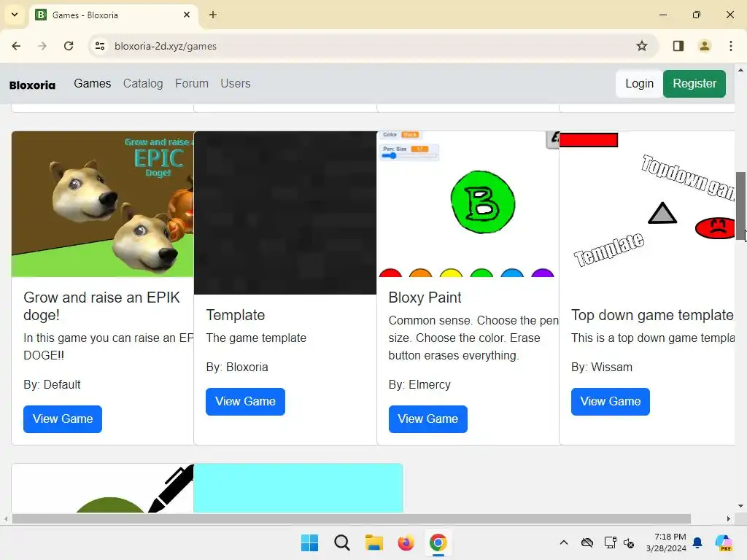Image resolution: width=747 pixels, height=560 pixels.
Task: Launch Firefox from the taskbar
Action: (x=406, y=542)
